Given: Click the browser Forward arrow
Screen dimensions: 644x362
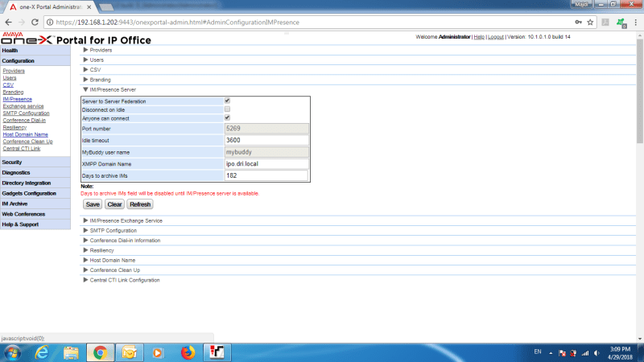Looking at the screenshot, I should pos(22,23).
